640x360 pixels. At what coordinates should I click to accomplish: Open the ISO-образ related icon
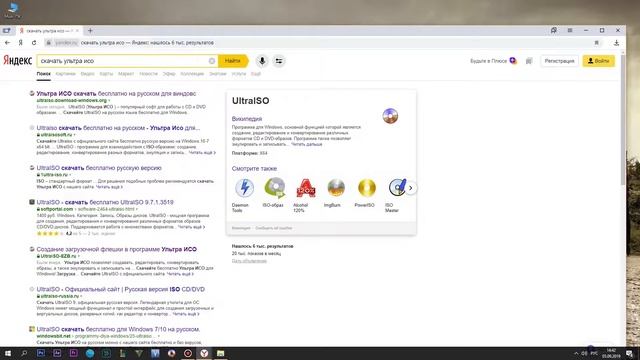[x=275, y=188]
